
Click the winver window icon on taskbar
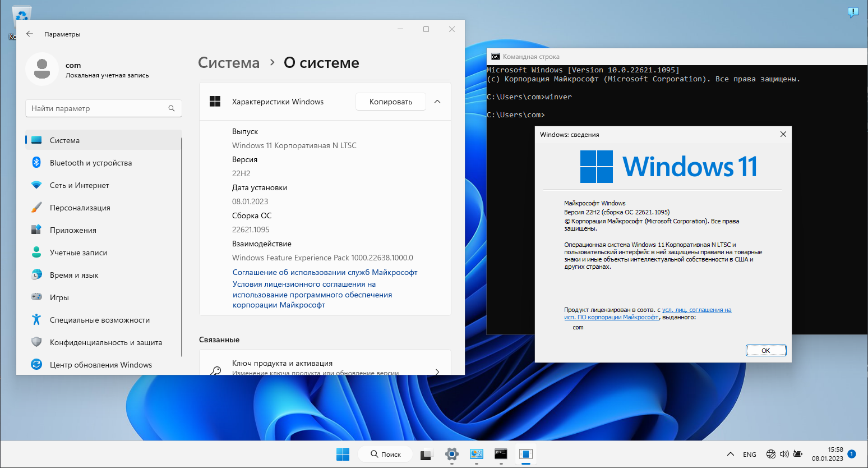pos(525,454)
